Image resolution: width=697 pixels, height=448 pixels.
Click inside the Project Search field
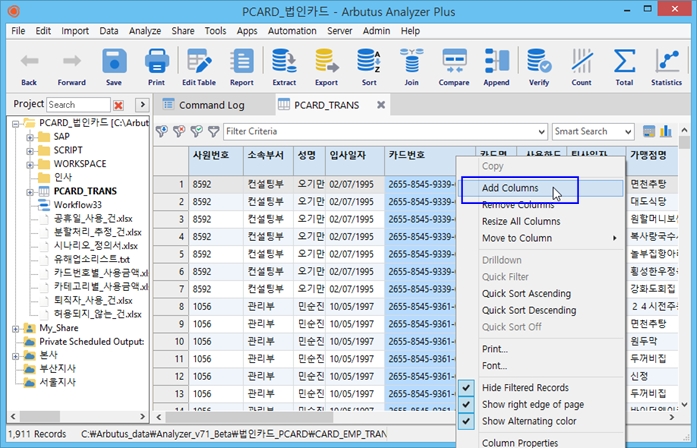tap(78, 105)
